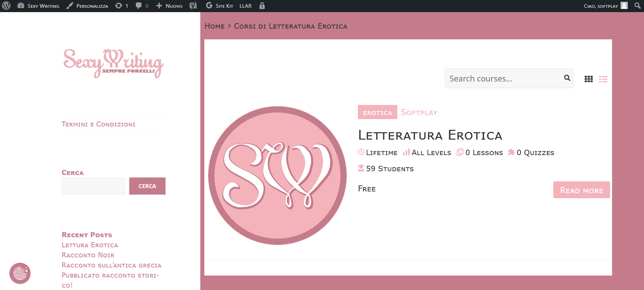
Task: Switch courses to list view
Action: point(603,79)
